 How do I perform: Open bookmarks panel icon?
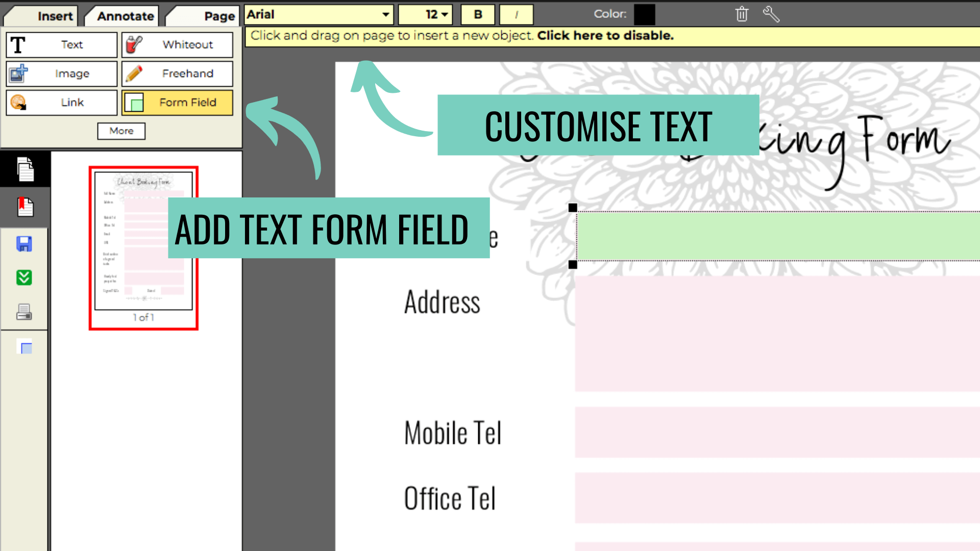pos(25,207)
